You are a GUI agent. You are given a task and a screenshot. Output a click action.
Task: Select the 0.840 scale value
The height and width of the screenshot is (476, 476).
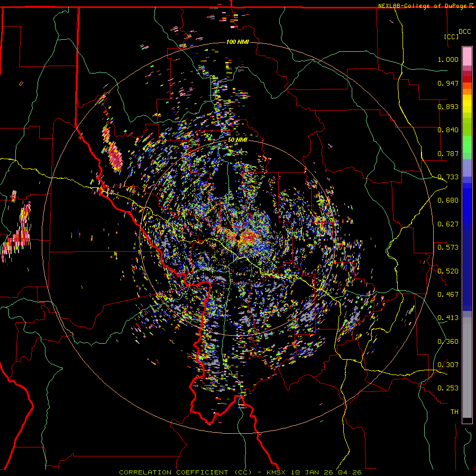pyautogui.click(x=448, y=130)
